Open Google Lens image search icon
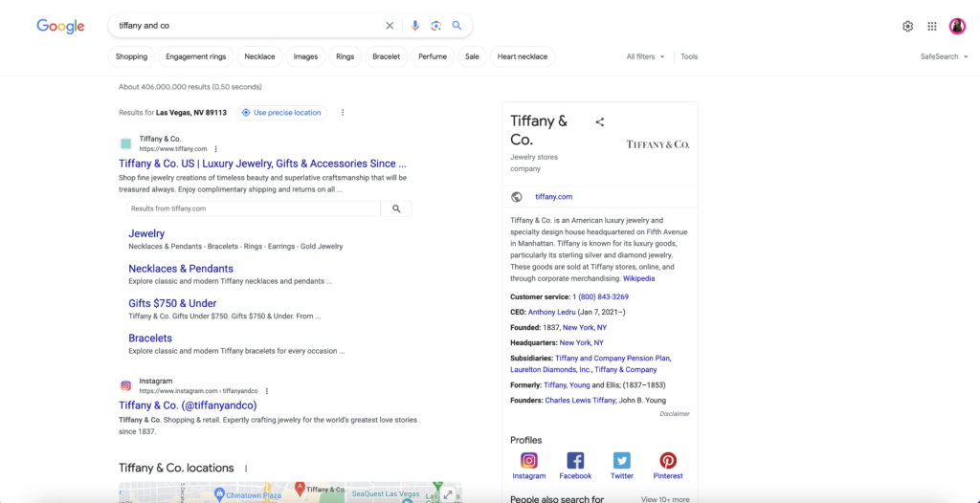 tap(436, 26)
